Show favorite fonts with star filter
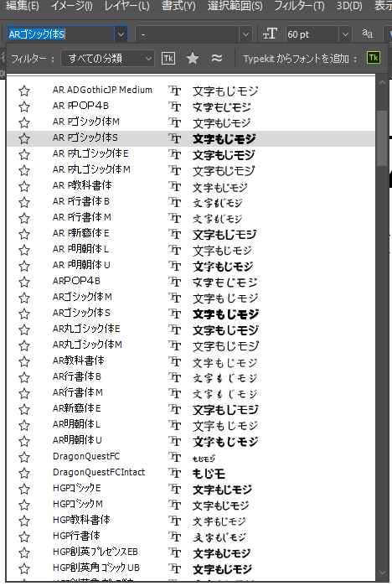392x586 pixels. [x=193, y=59]
